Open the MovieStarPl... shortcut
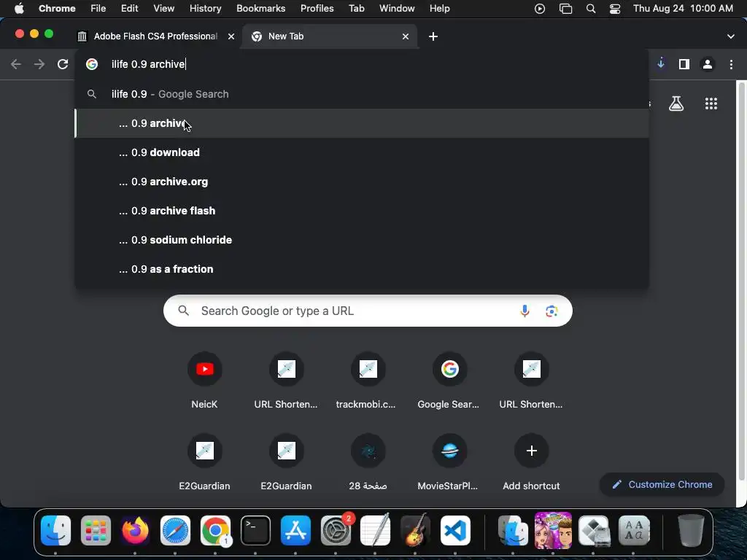The height and width of the screenshot is (560, 747). coord(449,462)
